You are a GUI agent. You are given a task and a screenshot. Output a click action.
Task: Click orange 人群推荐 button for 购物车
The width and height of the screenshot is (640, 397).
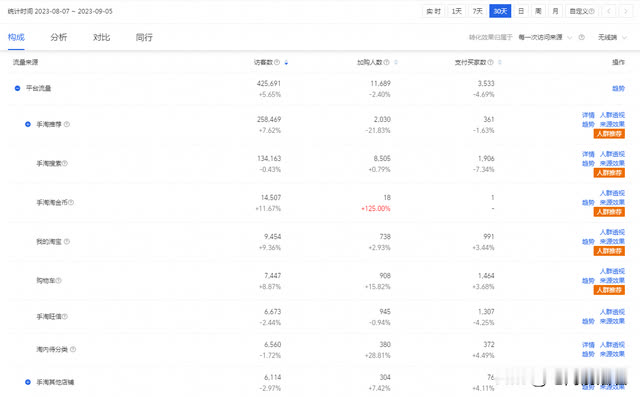pyautogui.click(x=609, y=290)
